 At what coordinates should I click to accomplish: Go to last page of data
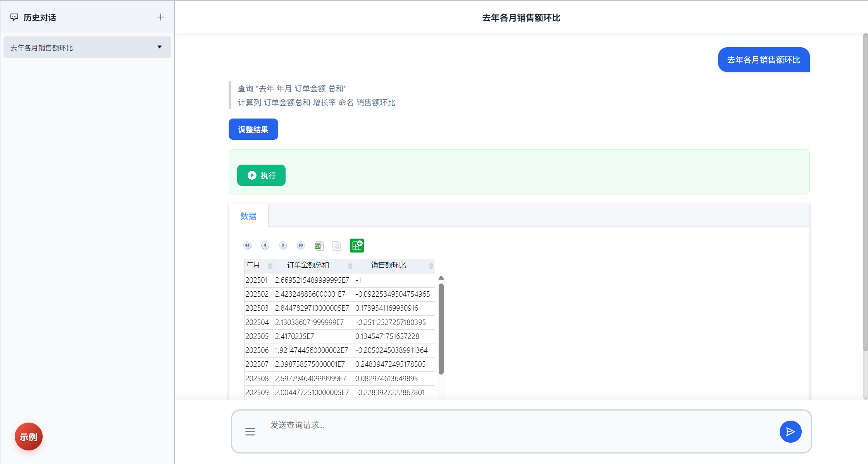[x=301, y=246]
